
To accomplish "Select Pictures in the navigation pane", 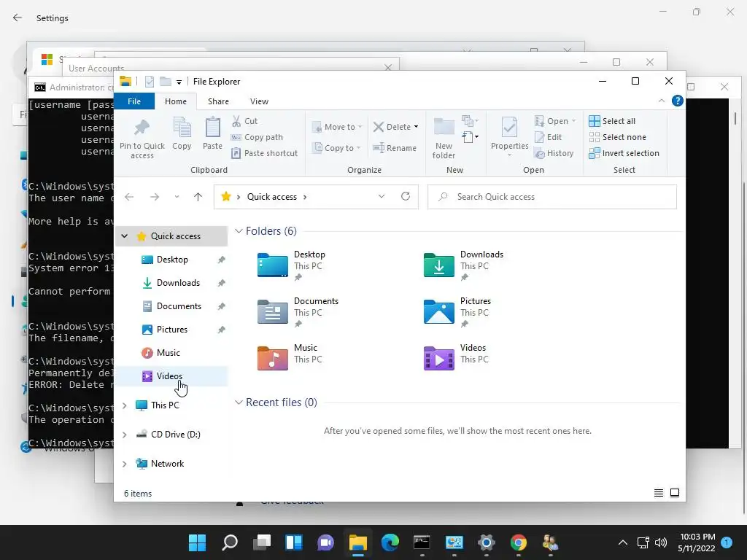I will [x=171, y=329].
